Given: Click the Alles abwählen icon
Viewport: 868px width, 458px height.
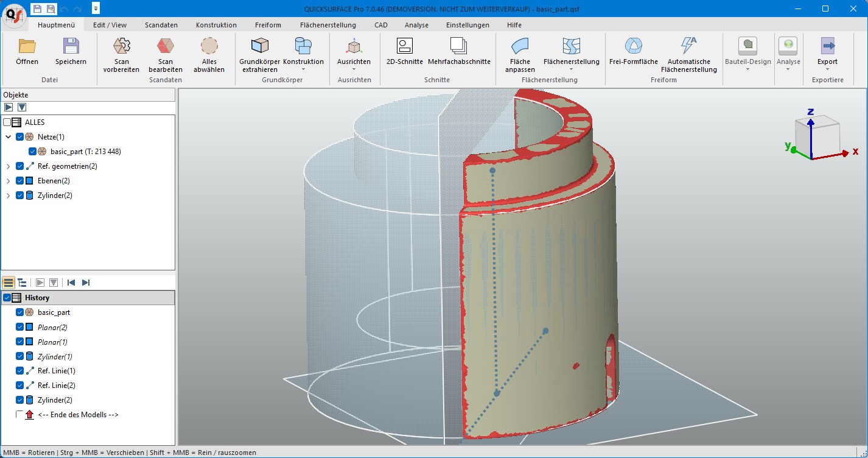Looking at the screenshot, I should pos(209,47).
